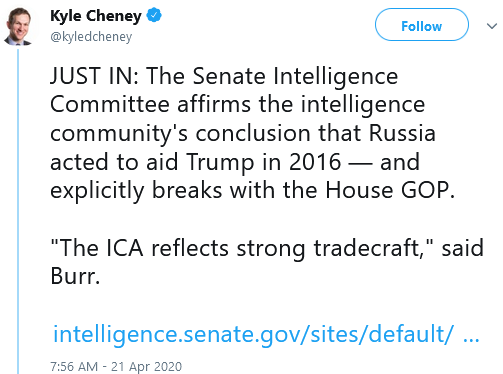Click the name Burr in the tweet

click(75, 276)
